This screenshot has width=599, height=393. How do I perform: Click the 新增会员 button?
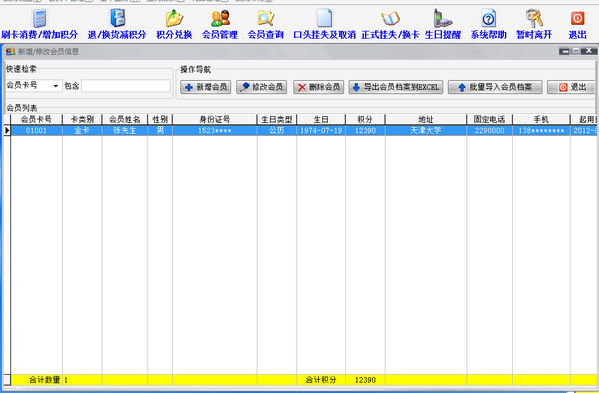pos(206,87)
